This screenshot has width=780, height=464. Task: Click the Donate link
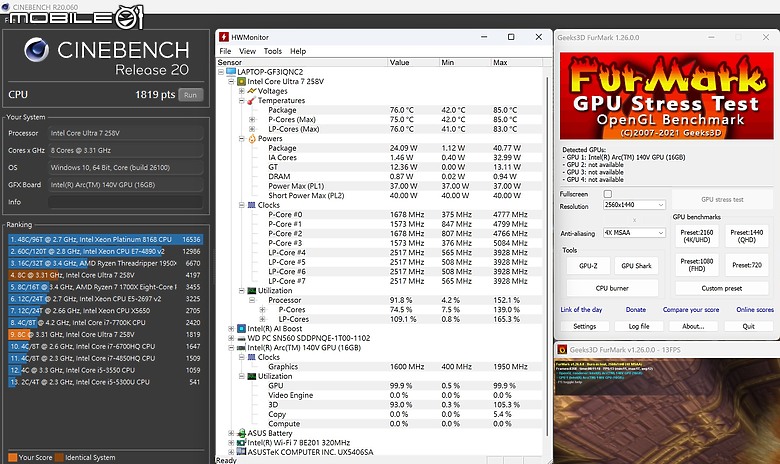coord(636,309)
